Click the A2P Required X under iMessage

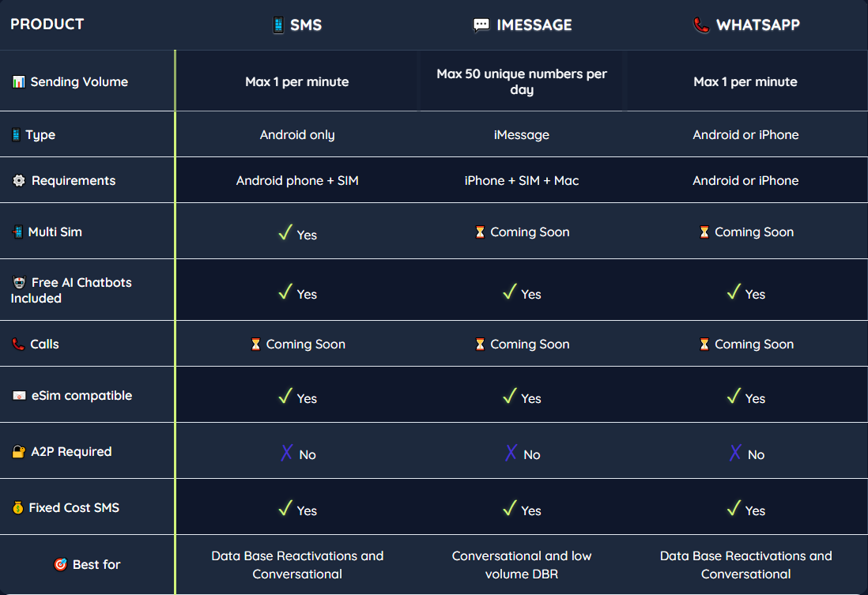pyautogui.click(x=511, y=453)
